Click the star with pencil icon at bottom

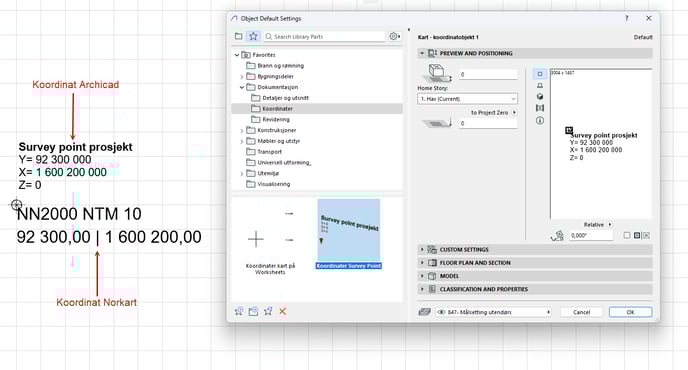268,311
